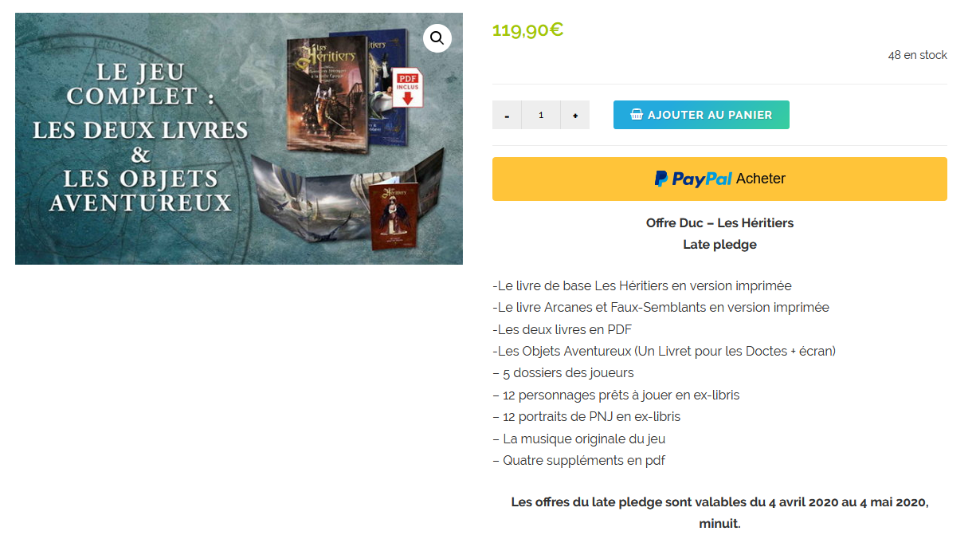Open the magnifier zoom on product image
The height and width of the screenshot is (539, 980).
click(437, 38)
